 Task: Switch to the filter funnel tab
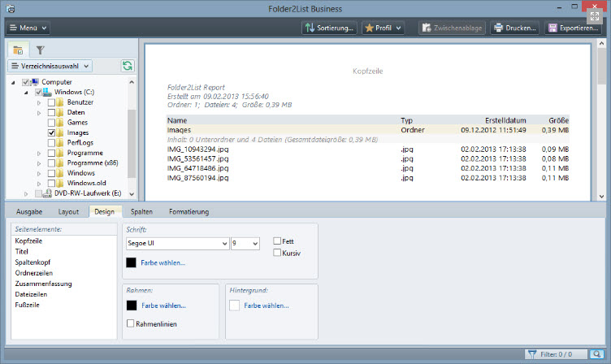coord(40,50)
